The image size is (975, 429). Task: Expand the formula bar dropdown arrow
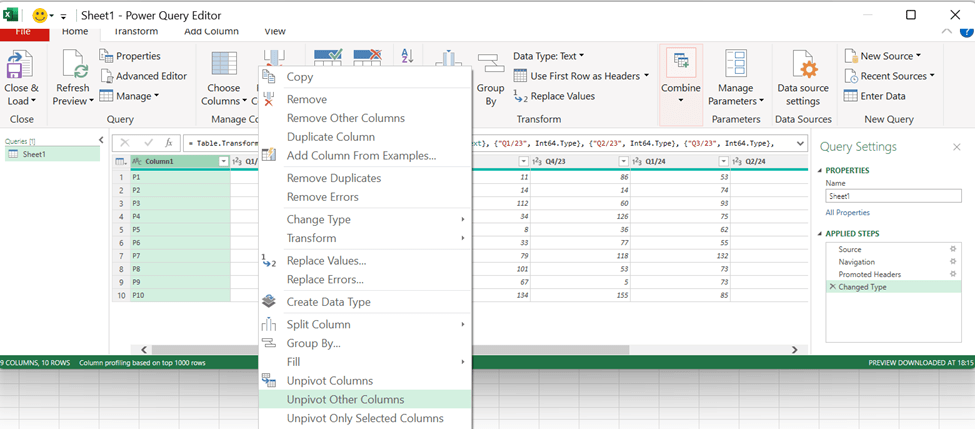click(x=799, y=143)
